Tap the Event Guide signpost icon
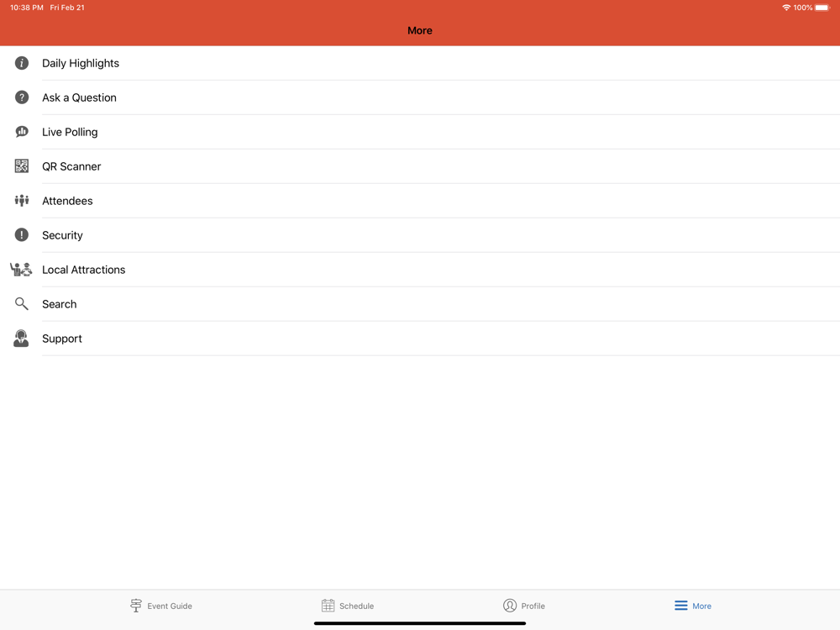 tap(136, 606)
